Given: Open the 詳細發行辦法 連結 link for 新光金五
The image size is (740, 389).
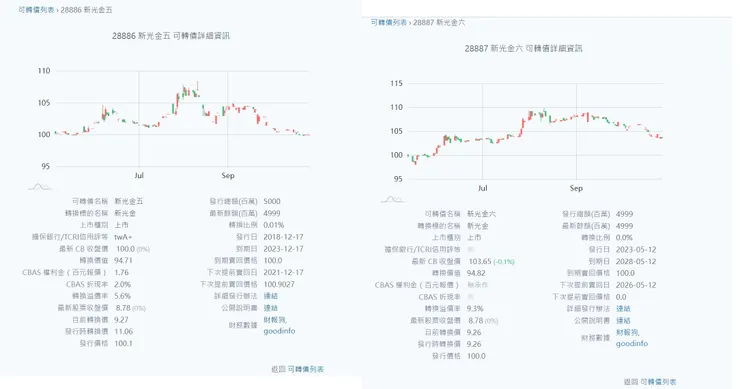Looking at the screenshot, I should [270, 296].
